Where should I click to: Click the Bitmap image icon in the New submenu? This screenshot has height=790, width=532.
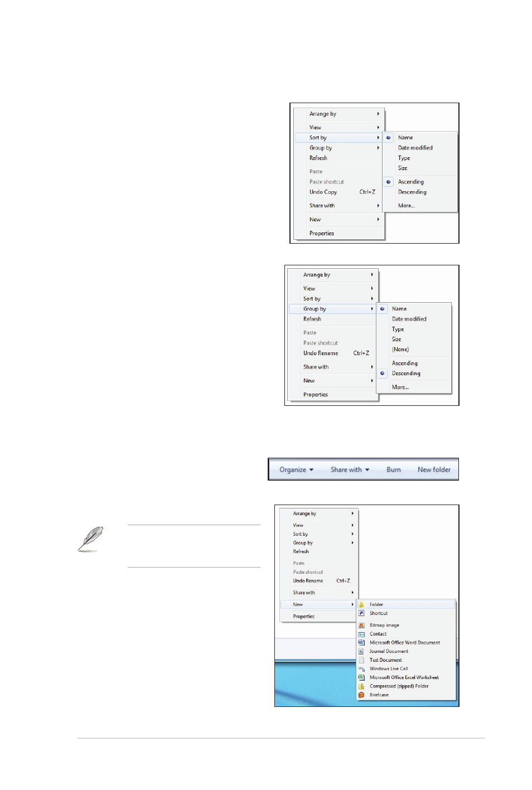[x=361, y=626]
